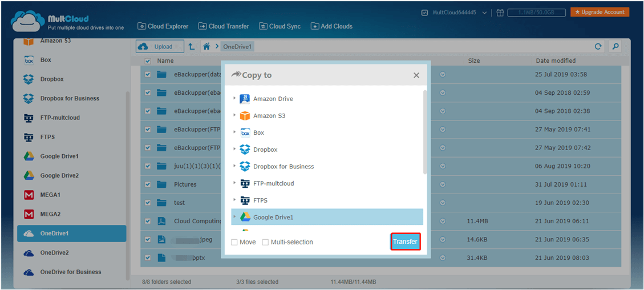Expand Dropbox tree node arrow
This screenshot has height=290, width=644.
click(x=234, y=149)
